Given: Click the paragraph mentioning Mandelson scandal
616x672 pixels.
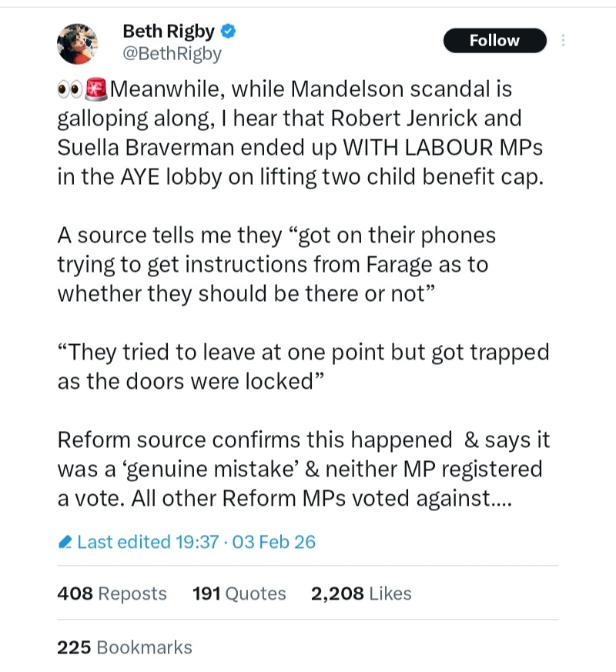Looking at the screenshot, I should (293, 132).
